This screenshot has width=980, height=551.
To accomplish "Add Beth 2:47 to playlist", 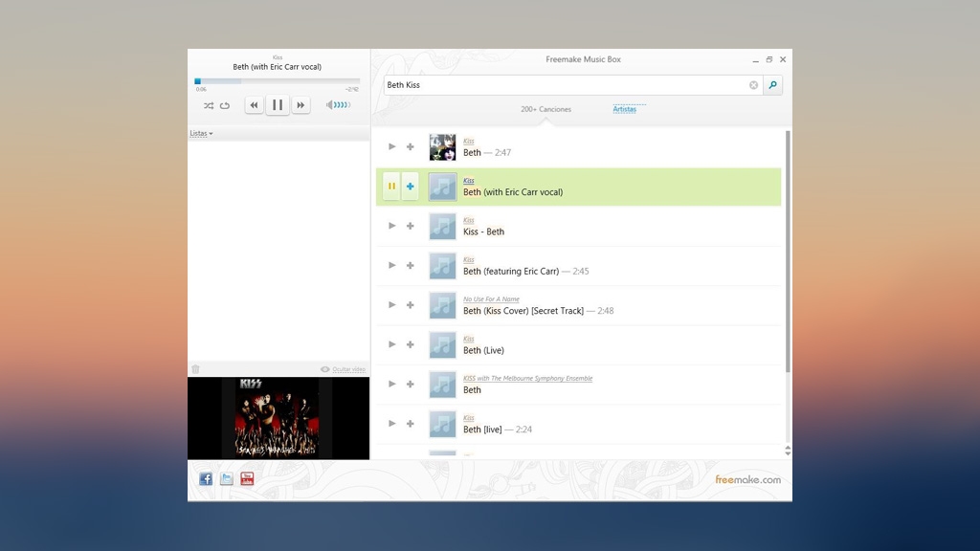I will click(x=410, y=146).
